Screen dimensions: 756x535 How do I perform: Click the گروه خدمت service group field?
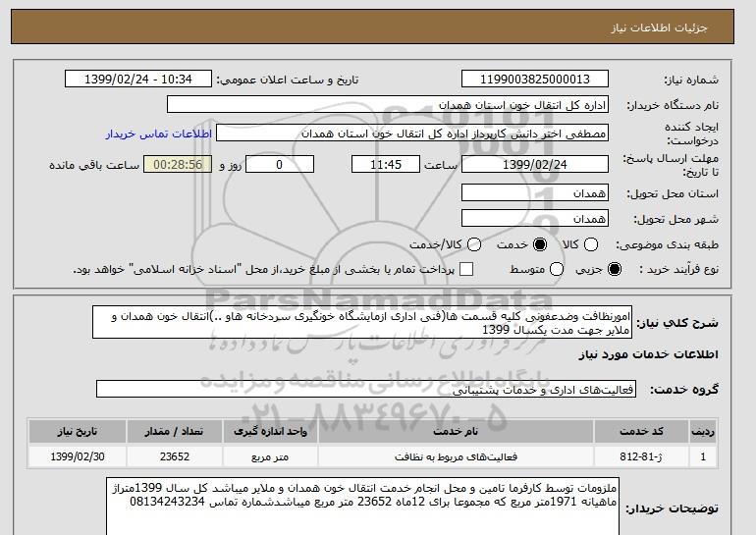(x=366, y=389)
